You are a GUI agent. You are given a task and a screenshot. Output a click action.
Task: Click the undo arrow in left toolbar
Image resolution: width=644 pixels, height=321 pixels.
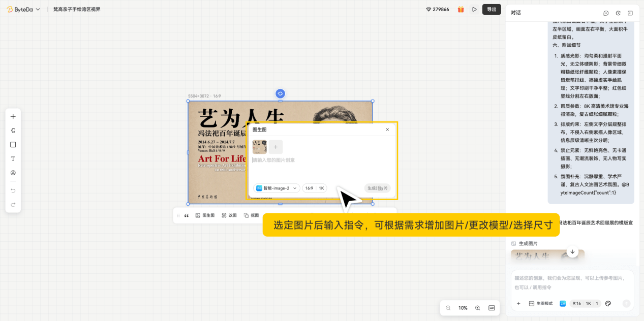(x=13, y=190)
